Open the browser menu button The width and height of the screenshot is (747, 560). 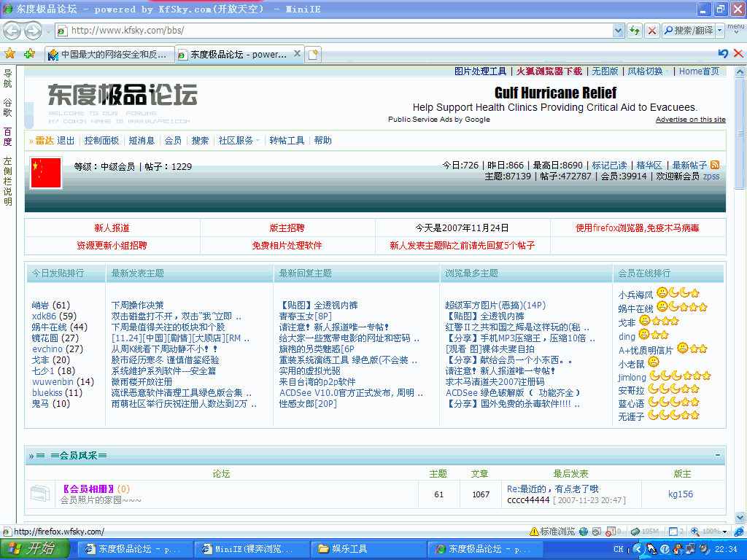point(735,28)
